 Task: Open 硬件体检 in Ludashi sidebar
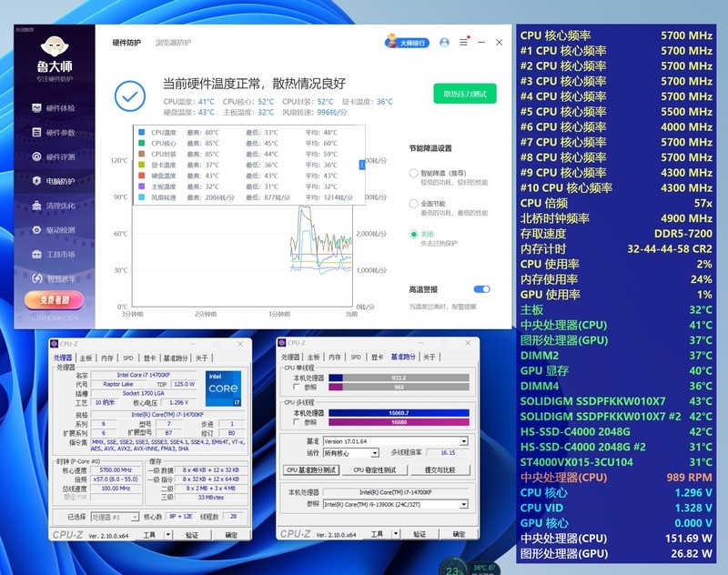tap(54, 108)
